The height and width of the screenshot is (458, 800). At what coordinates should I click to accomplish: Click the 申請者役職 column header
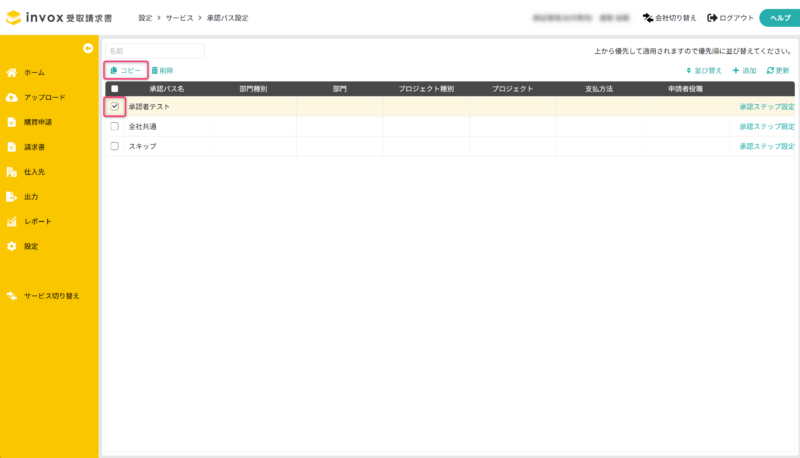click(686, 89)
